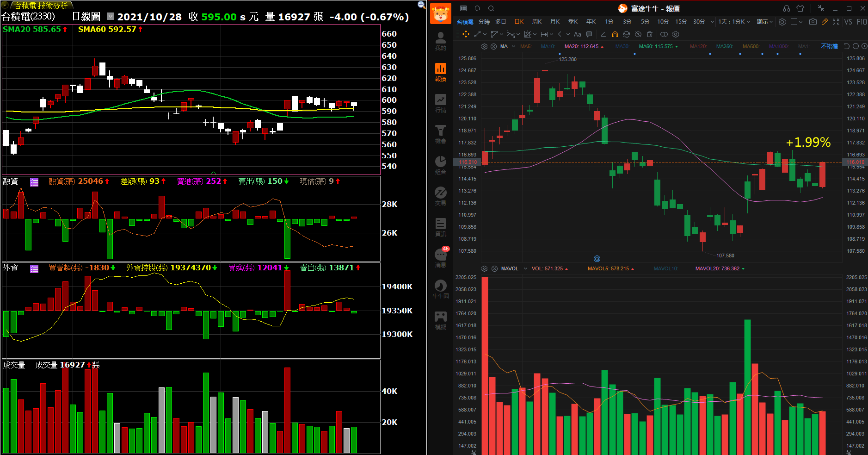Expand the polygon tool options chevron
Image resolution: width=868 pixels, height=455 pixels.
click(x=501, y=34)
